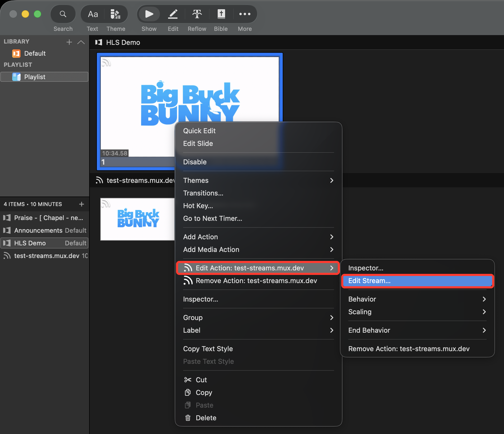The image size is (504, 434).
Task: Expand the Behavior submenu
Action: point(417,299)
